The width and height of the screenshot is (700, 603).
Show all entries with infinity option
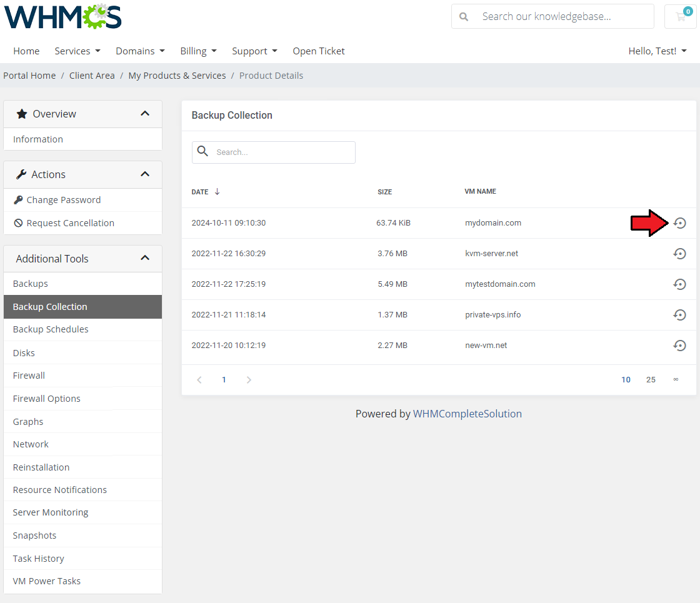(676, 379)
